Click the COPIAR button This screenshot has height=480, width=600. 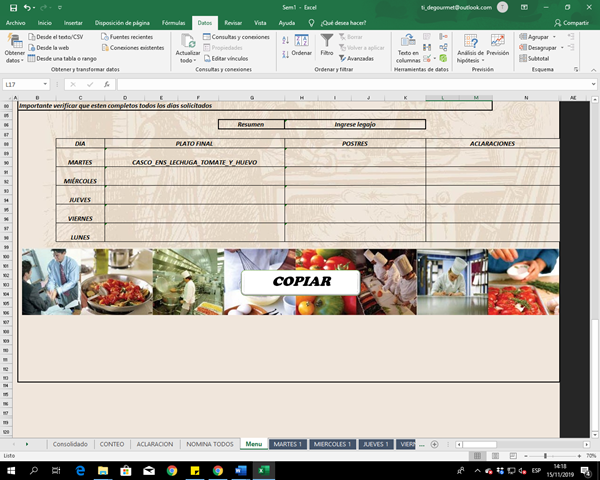(301, 282)
